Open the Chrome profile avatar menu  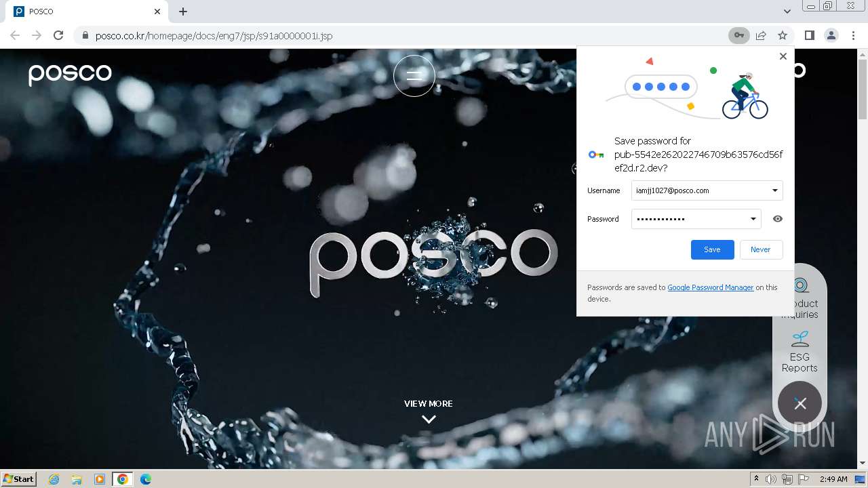point(831,35)
